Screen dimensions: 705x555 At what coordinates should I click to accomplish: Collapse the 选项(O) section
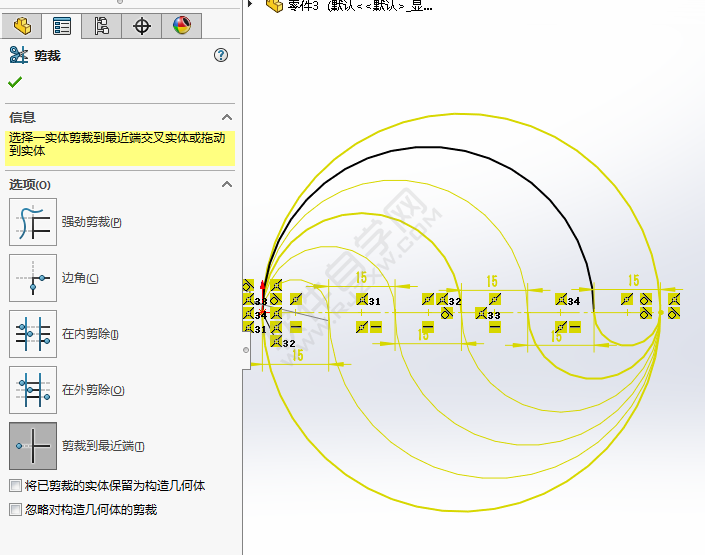pos(227,184)
